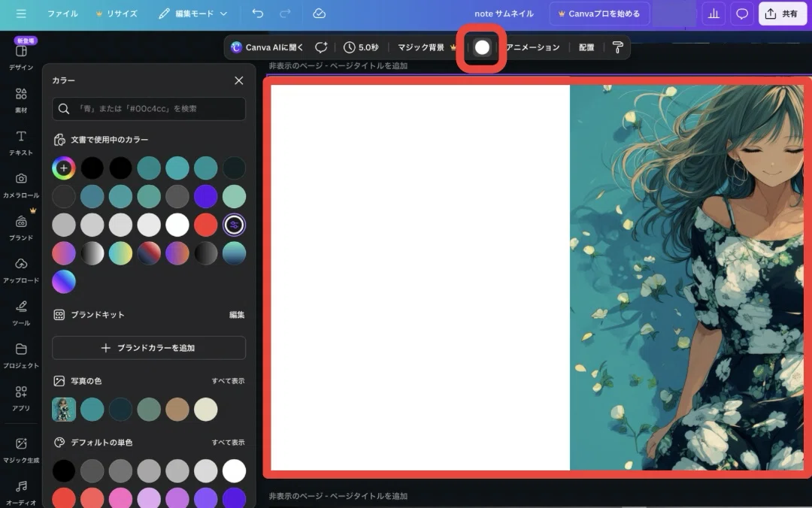Open the アプリ sidebar item

pos(21,398)
